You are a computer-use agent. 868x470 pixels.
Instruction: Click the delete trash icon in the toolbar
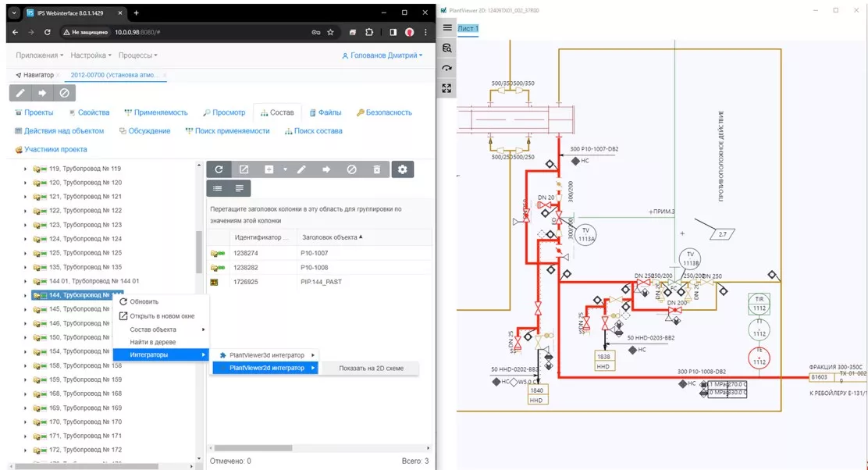(377, 169)
